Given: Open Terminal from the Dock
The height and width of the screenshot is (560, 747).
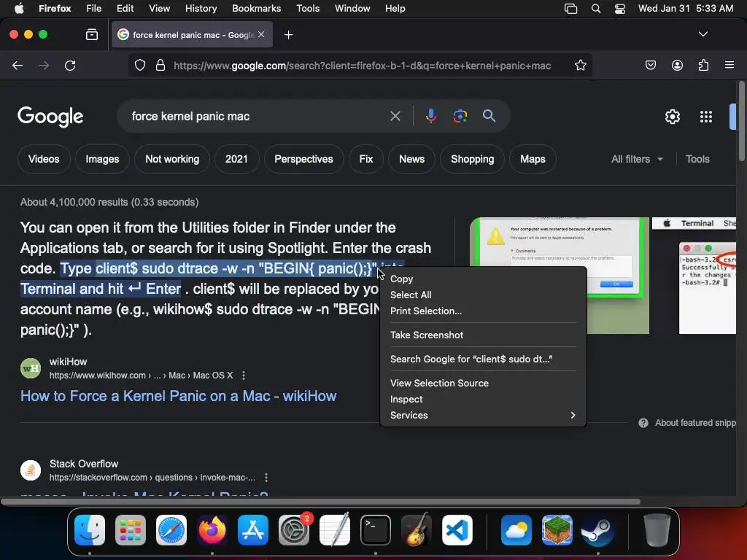Looking at the screenshot, I should (x=376, y=530).
